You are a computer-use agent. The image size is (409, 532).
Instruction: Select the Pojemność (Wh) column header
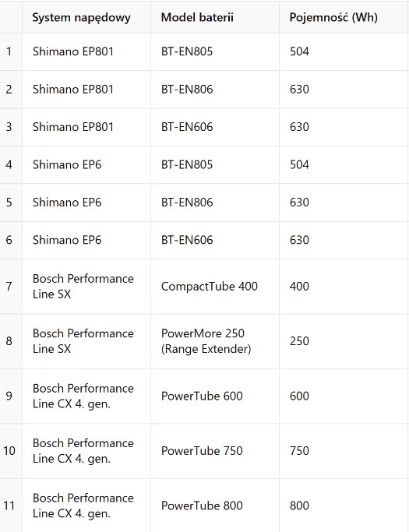click(344, 17)
